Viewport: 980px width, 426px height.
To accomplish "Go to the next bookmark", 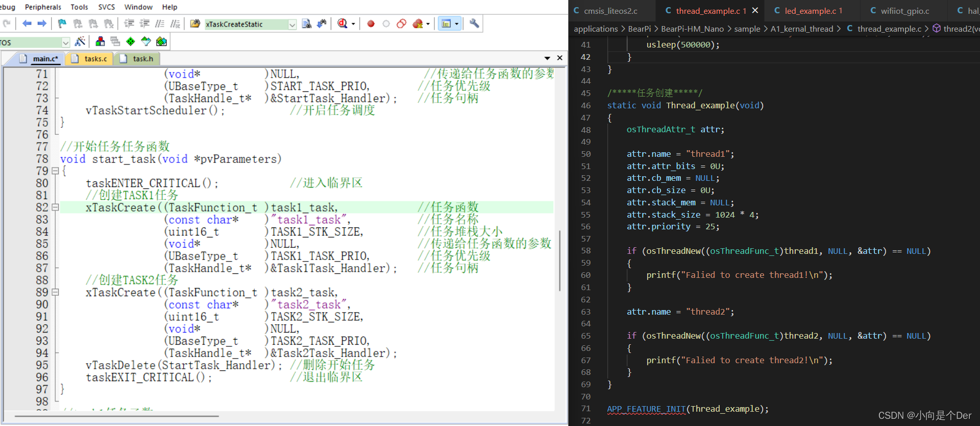I will (93, 23).
